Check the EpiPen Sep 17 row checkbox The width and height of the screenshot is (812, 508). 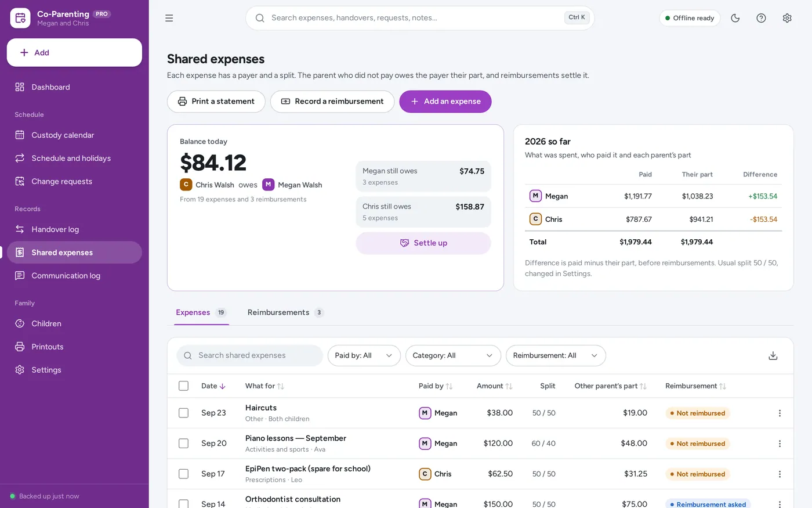point(184,474)
